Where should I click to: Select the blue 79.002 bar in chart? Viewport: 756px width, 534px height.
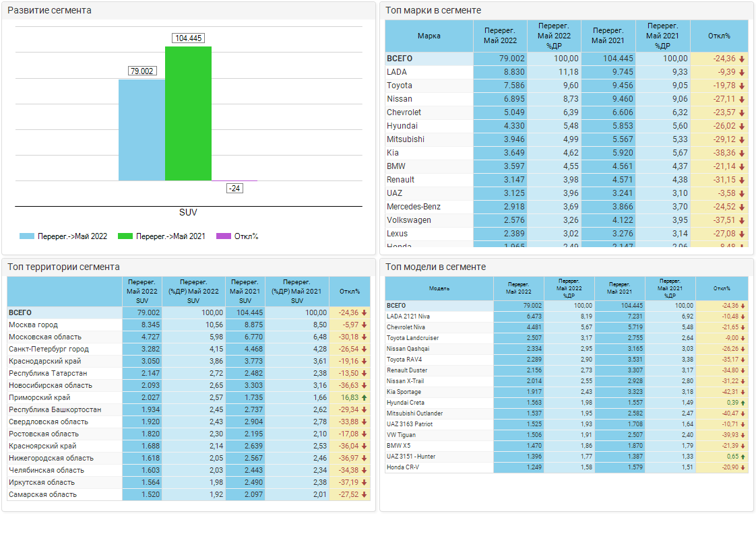click(x=141, y=130)
